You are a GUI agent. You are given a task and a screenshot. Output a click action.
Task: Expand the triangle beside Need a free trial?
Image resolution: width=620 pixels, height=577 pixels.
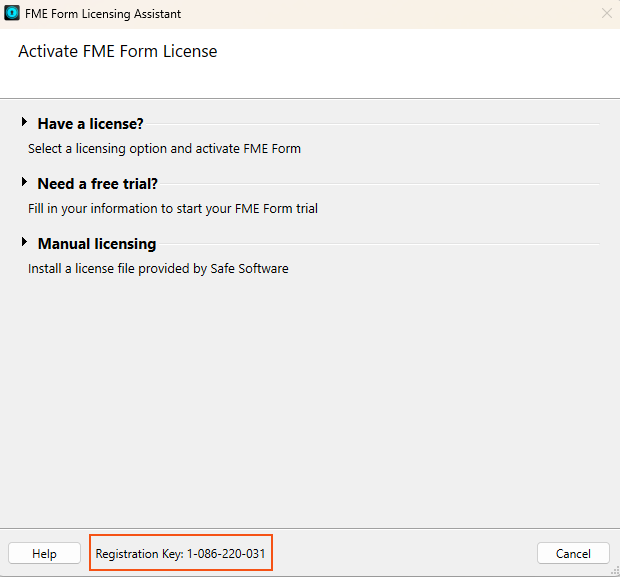coord(25,182)
